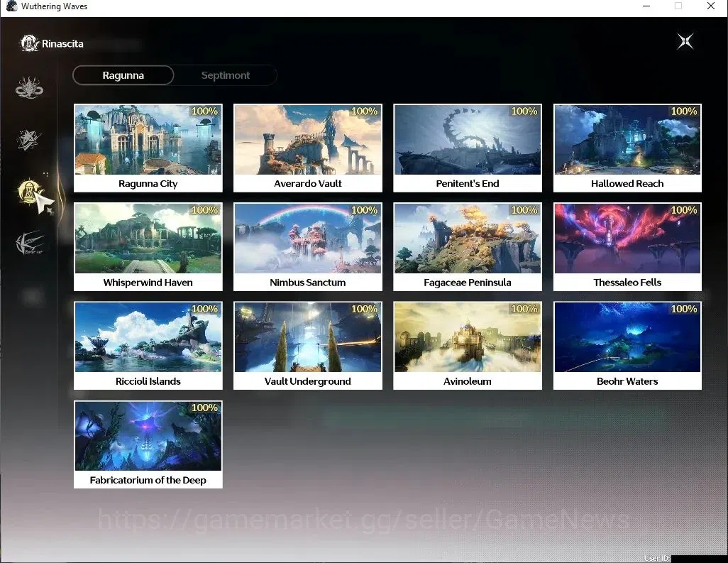The image size is (728, 563).
Task: Click the Rinascita region title text
Action: 62,44
